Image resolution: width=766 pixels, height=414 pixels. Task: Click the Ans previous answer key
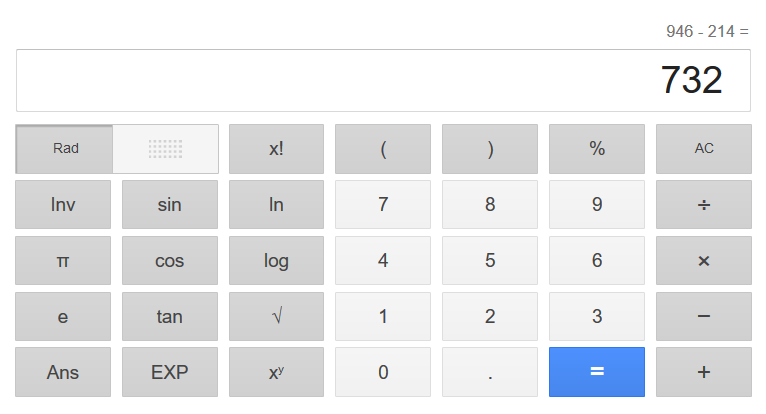tap(63, 373)
